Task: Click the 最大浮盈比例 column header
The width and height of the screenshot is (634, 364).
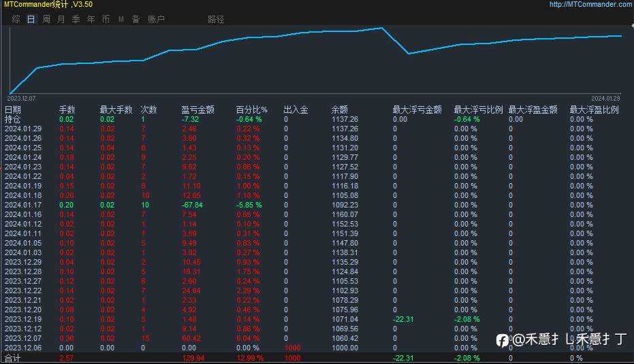Action: tap(595, 110)
